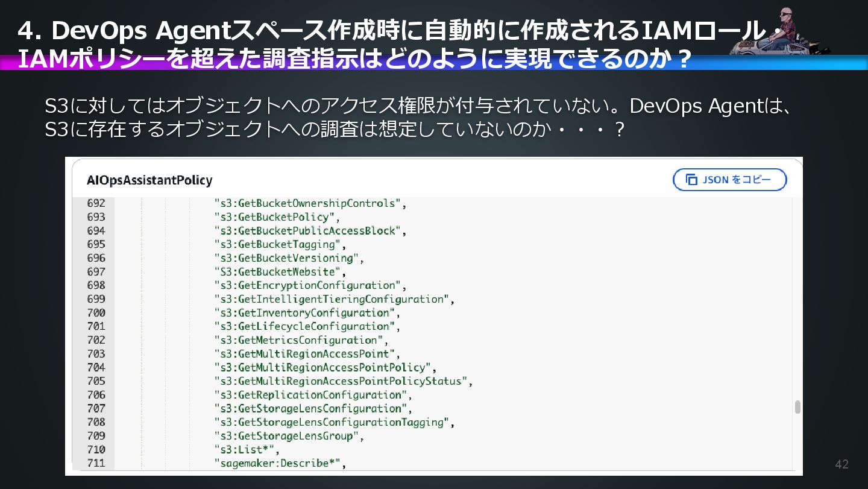The width and height of the screenshot is (868, 489).
Task: Select the AIOpsAssistantPolicy heading
Action: (149, 180)
